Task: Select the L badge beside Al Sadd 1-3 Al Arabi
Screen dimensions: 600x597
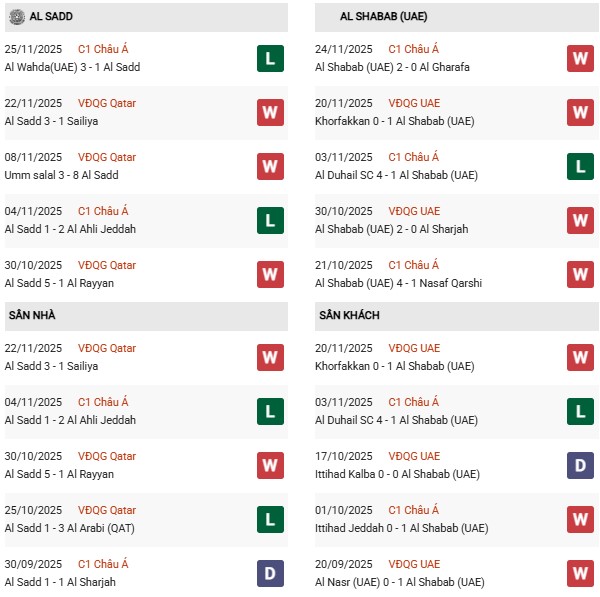Action: pos(269,520)
